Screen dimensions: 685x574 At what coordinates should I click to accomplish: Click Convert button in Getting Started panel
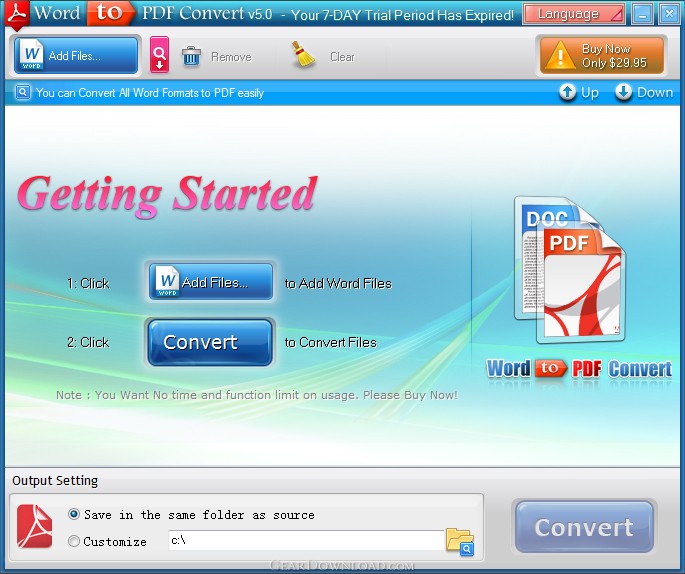tap(211, 342)
